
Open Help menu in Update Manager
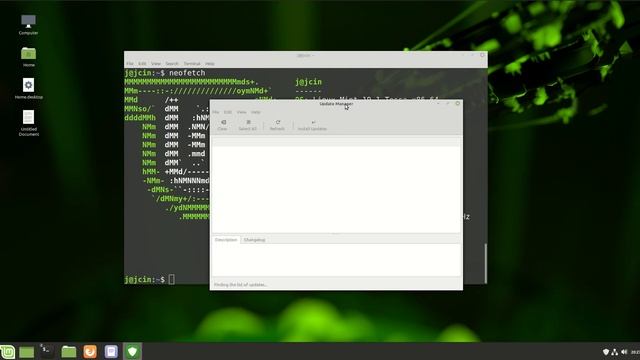pyautogui.click(x=256, y=112)
